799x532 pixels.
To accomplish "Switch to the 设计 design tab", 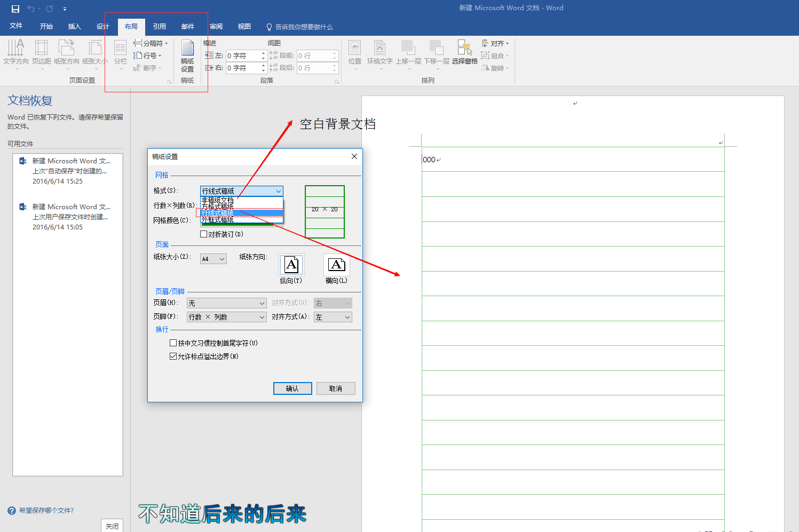I will pos(103,26).
